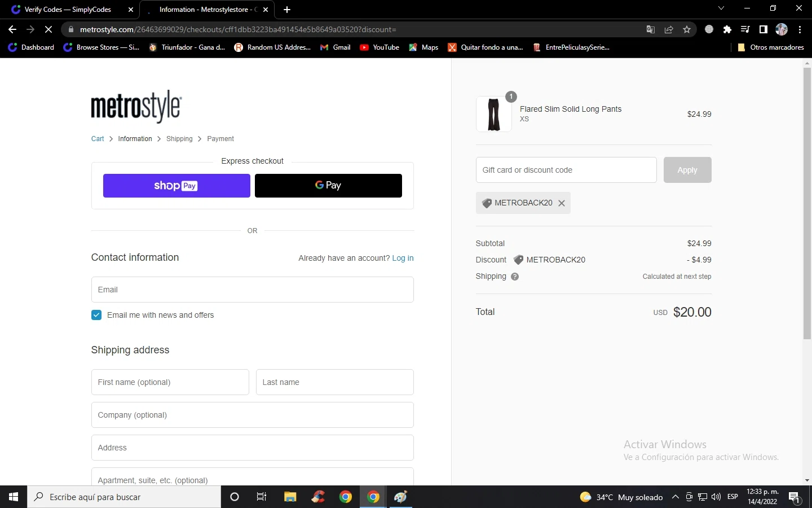
Task: Focus the gift card or discount code field
Action: (566, 170)
